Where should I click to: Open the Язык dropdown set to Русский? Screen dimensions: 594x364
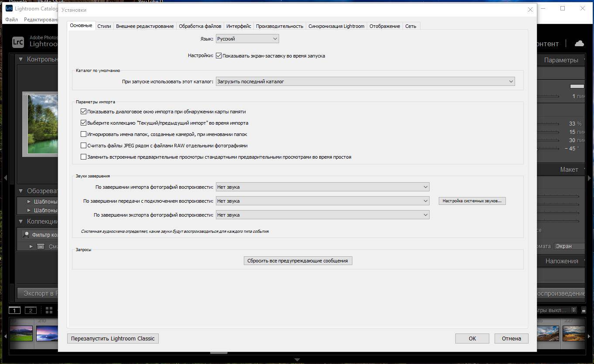click(247, 39)
